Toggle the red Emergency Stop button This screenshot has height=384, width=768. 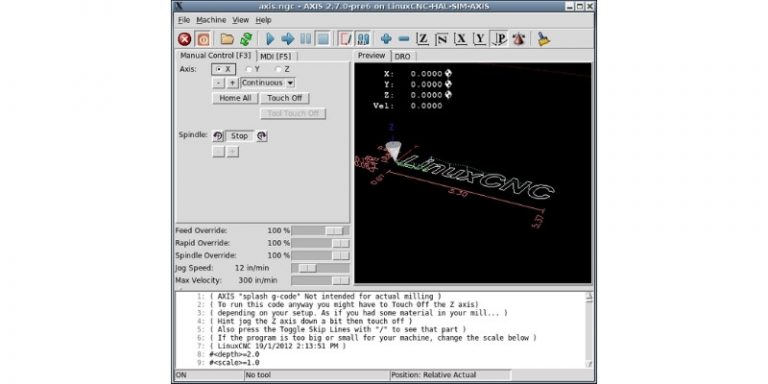(x=185, y=39)
